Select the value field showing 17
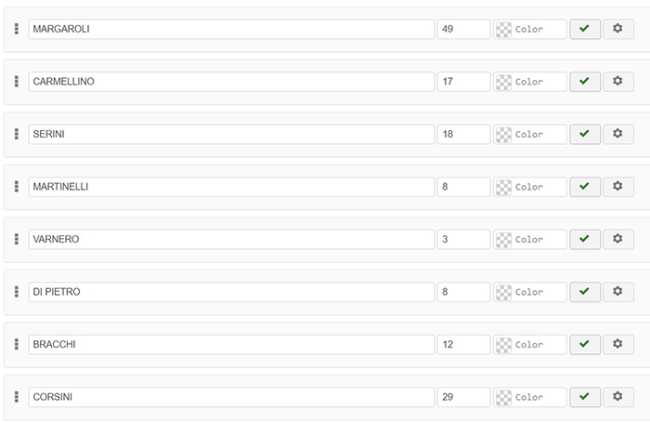This screenshot has height=423, width=650. click(463, 81)
